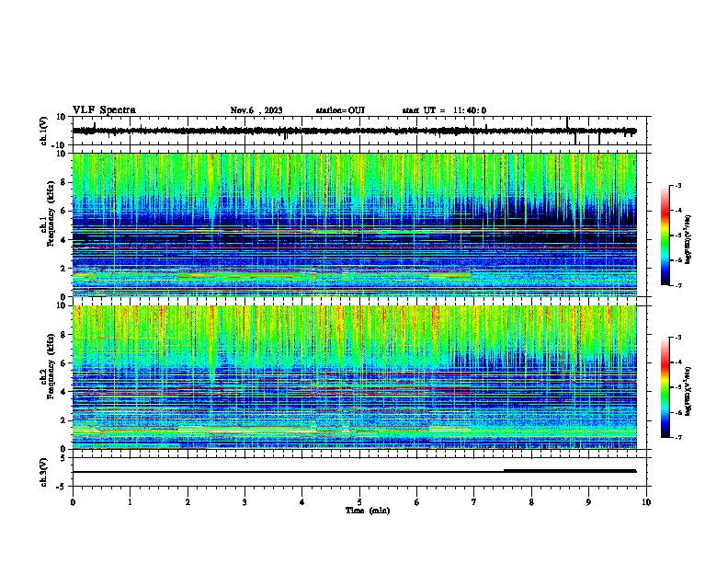Click time axis tick label "10"
The height and width of the screenshot is (563, 728).
(x=646, y=502)
